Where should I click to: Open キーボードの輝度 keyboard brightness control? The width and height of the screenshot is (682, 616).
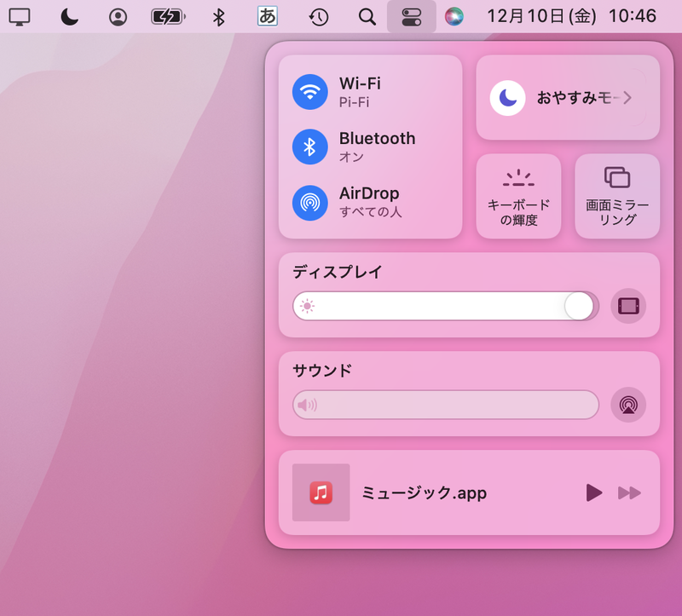pyautogui.click(x=518, y=196)
